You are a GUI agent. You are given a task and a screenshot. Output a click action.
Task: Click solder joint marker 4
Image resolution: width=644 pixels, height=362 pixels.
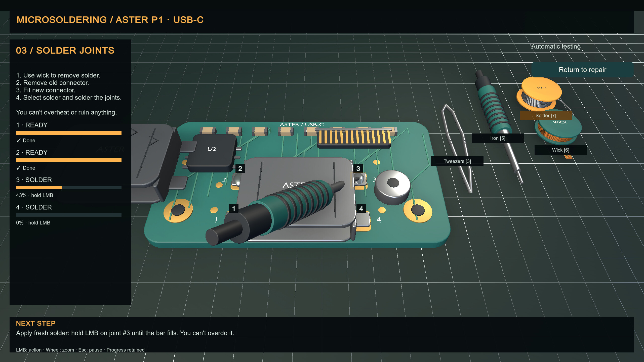(x=361, y=208)
